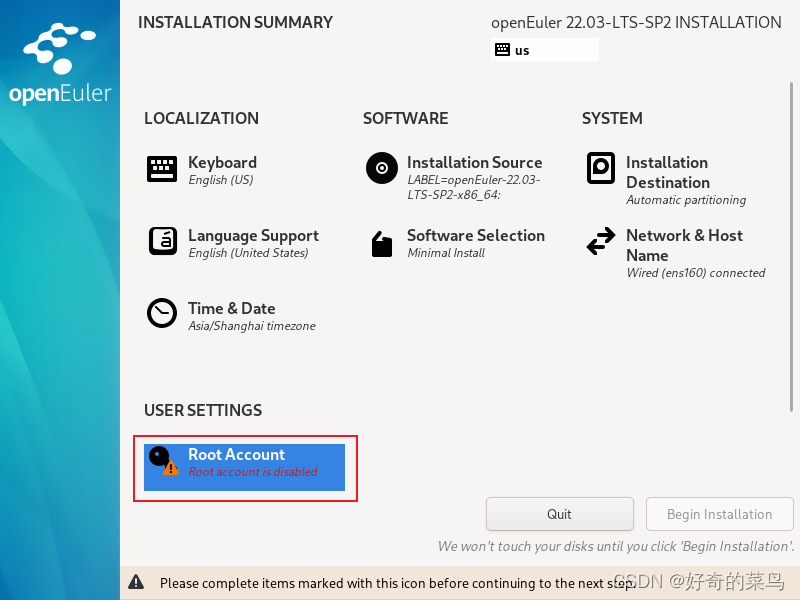The width and height of the screenshot is (800, 600).
Task: Click 'Minimal Install' text
Action: coord(446,253)
